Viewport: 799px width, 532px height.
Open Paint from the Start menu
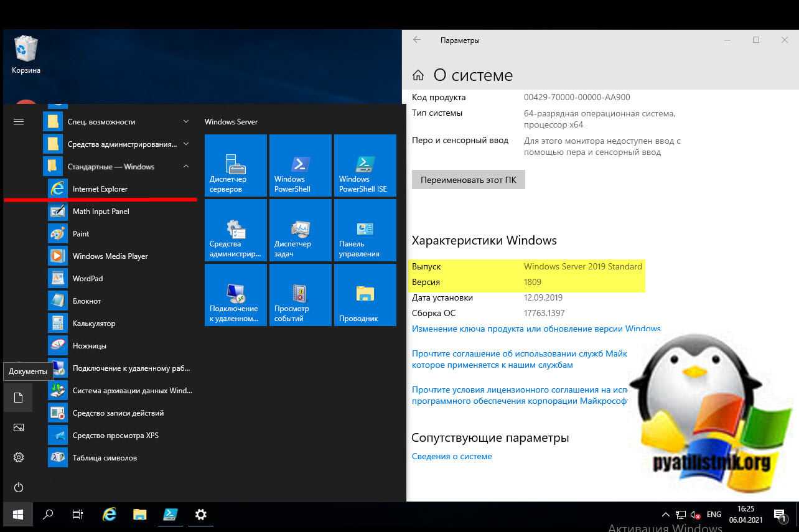pos(120,233)
